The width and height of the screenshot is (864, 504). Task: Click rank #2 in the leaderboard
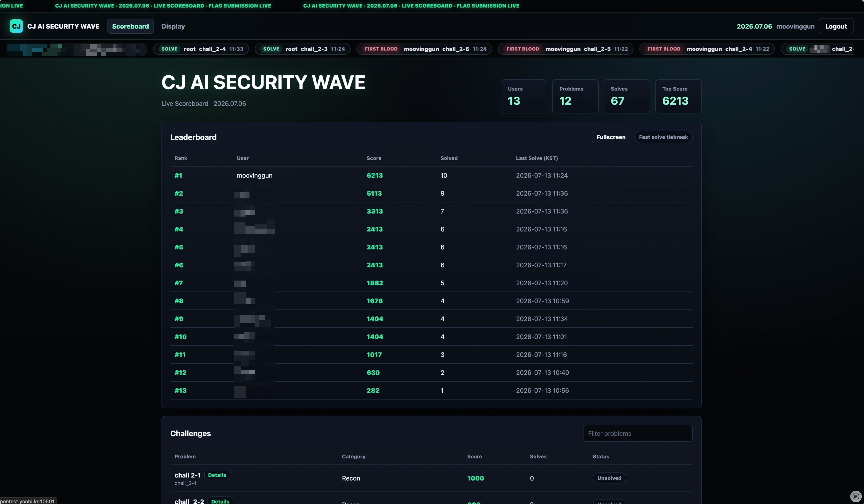click(x=179, y=193)
